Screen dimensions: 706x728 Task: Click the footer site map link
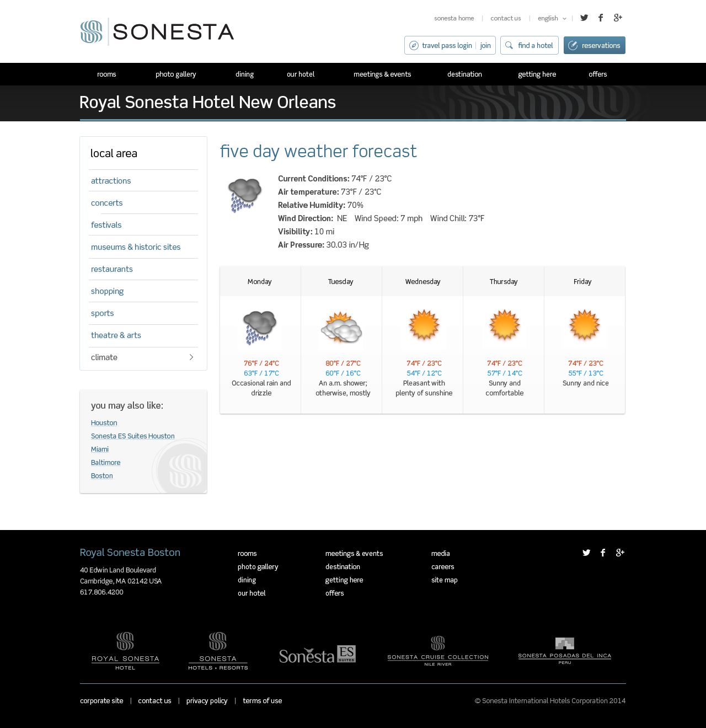coord(445,580)
